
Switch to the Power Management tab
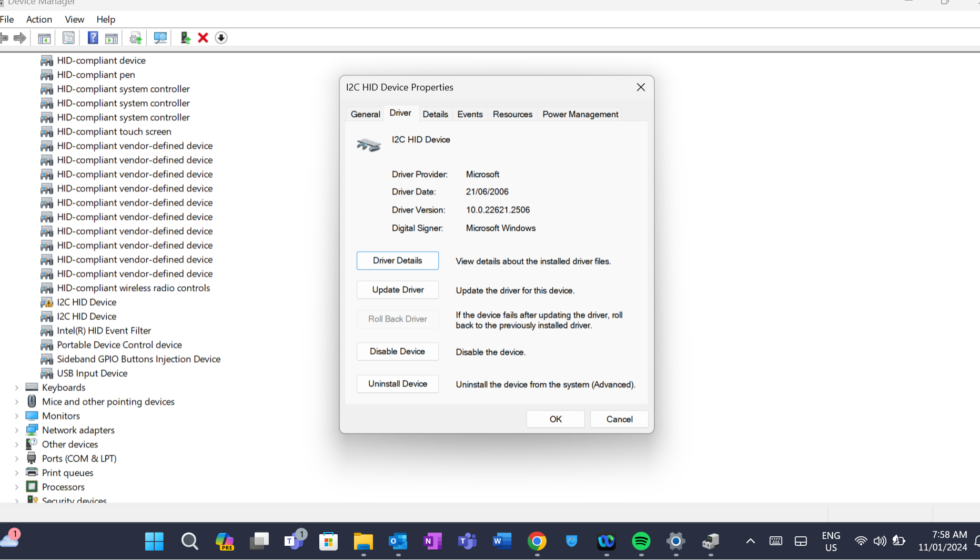580,114
